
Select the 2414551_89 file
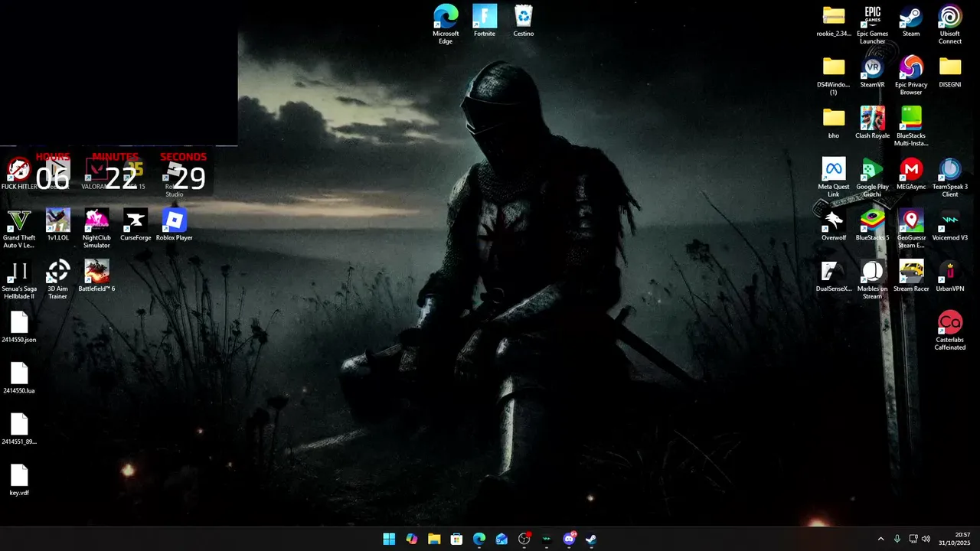pyautogui.click(x=19, y=431)
